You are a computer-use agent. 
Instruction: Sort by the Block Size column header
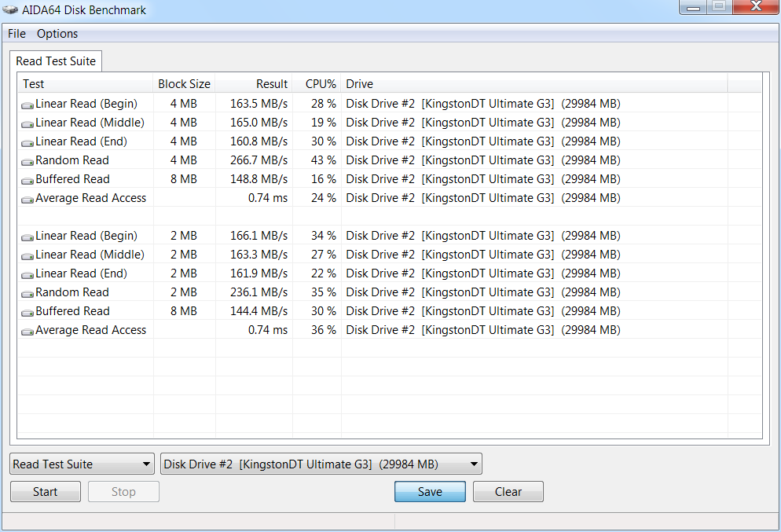(184, 83)
